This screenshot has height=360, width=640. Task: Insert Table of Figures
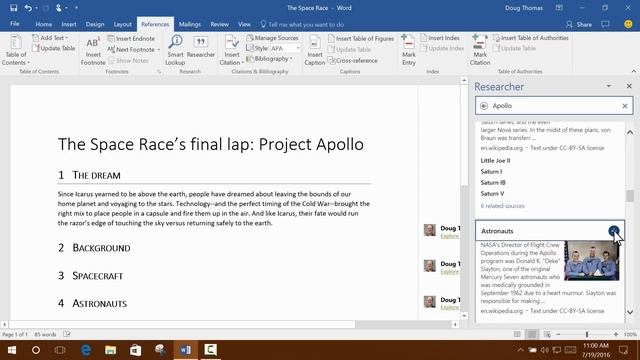click(361, 38)
